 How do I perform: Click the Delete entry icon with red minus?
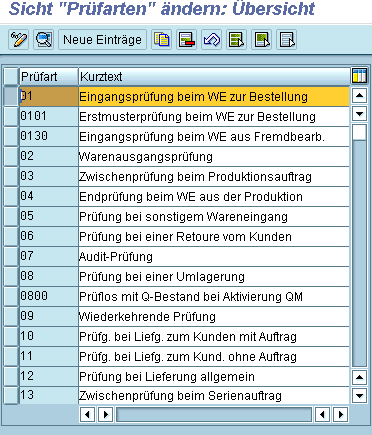(186, 40)
